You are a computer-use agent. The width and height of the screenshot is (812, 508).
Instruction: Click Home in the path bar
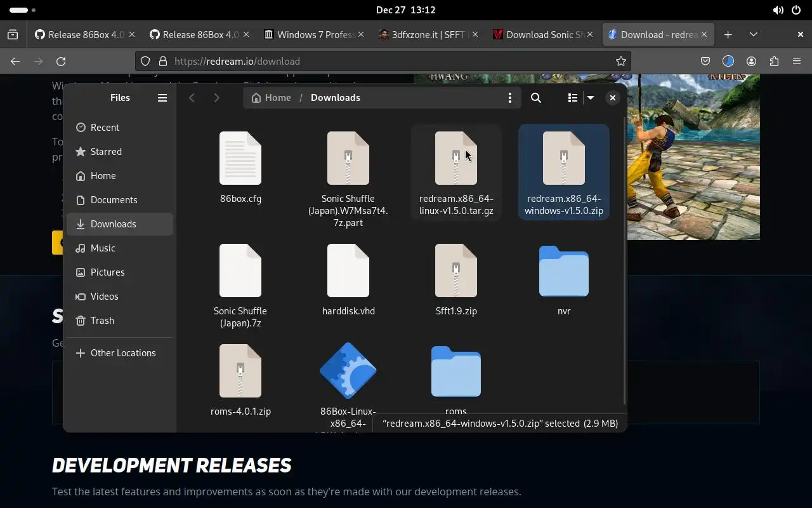click(x=272, y=98)
